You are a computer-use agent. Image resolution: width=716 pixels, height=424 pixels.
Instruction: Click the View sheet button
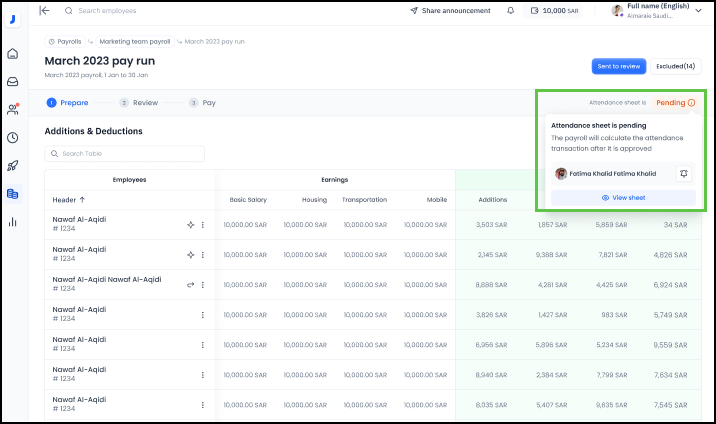coord(623,198)
